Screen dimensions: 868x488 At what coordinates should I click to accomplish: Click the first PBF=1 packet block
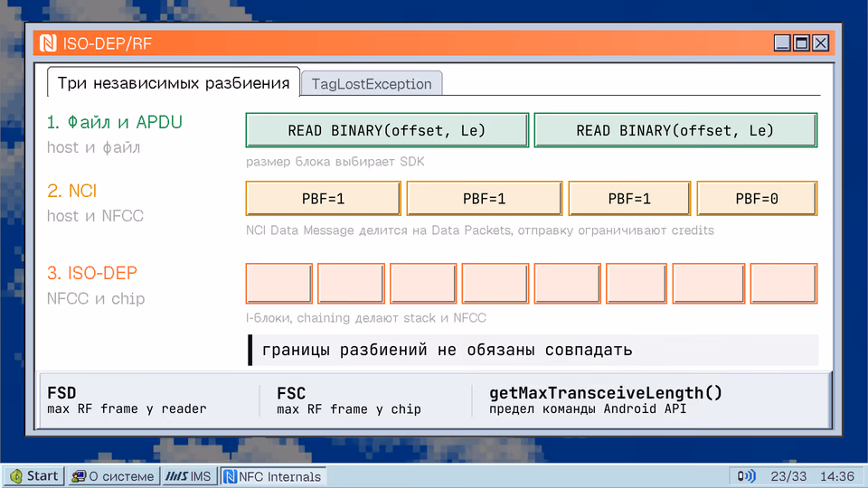click(324, 199)
